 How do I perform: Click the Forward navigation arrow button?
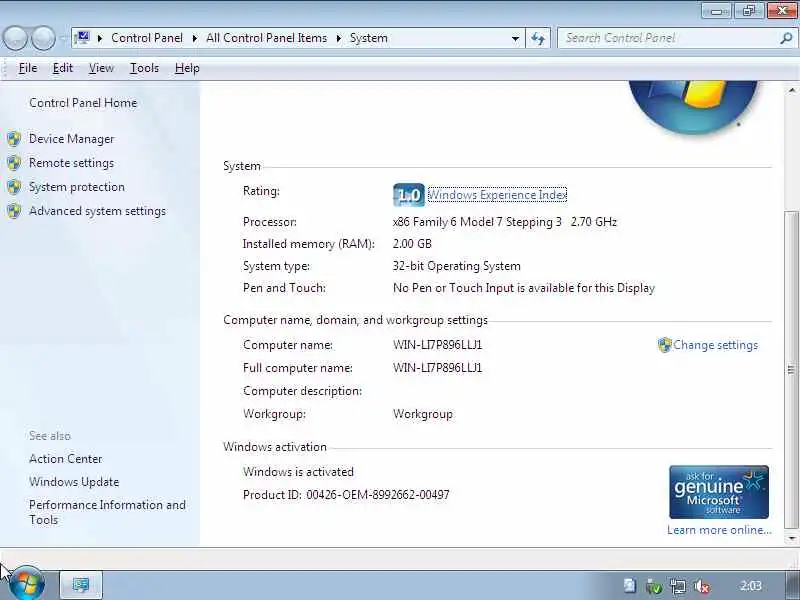point(43,38)
